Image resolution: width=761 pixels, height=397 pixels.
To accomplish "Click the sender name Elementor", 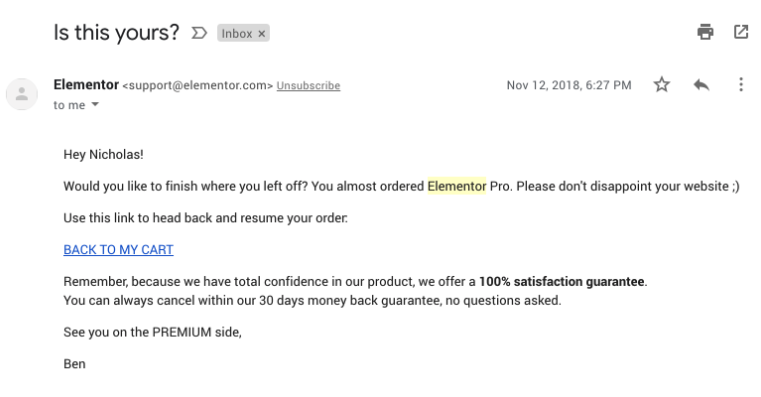I will 86,84.
